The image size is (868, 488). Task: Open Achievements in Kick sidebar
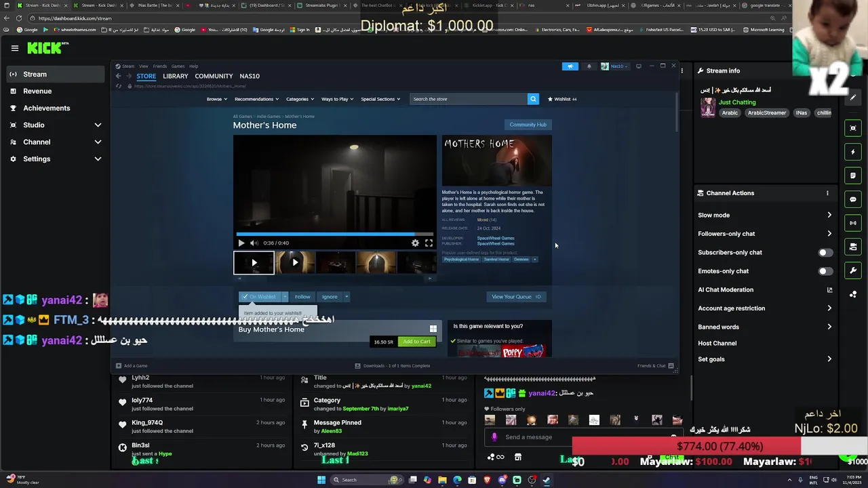[x=56, y=108]
